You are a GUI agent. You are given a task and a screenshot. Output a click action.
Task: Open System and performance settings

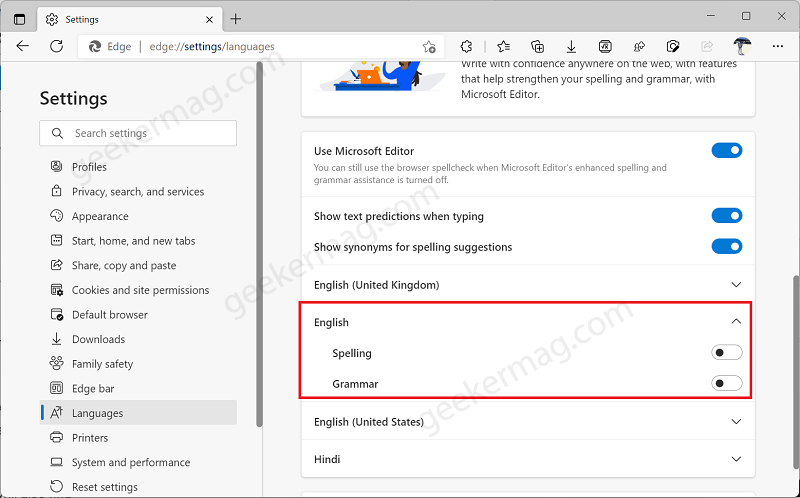139,462
